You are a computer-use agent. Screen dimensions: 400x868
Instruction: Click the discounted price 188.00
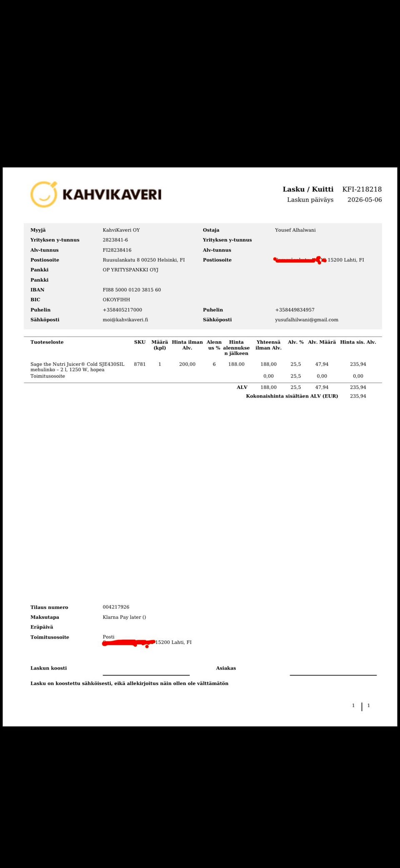[x=236, y=364]
